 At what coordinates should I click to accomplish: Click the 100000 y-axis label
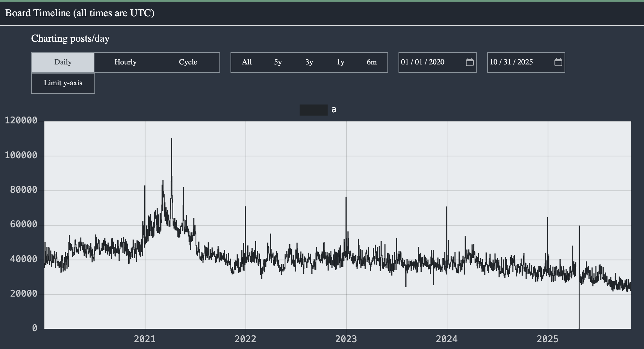click(21, 155)
